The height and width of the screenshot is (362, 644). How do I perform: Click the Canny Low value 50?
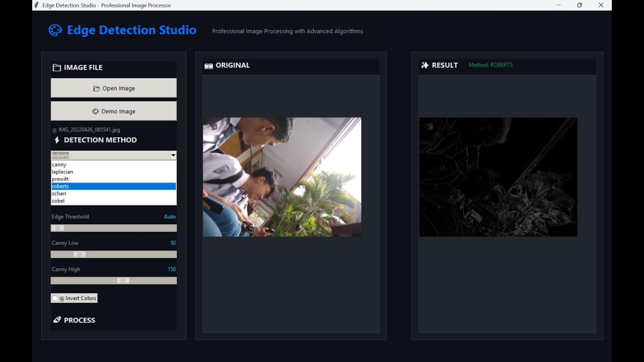(x=173, y=243)
